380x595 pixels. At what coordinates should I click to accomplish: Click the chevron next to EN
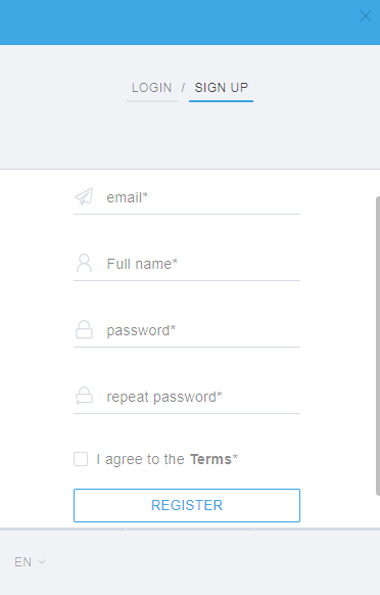click(x=42, y=562)
